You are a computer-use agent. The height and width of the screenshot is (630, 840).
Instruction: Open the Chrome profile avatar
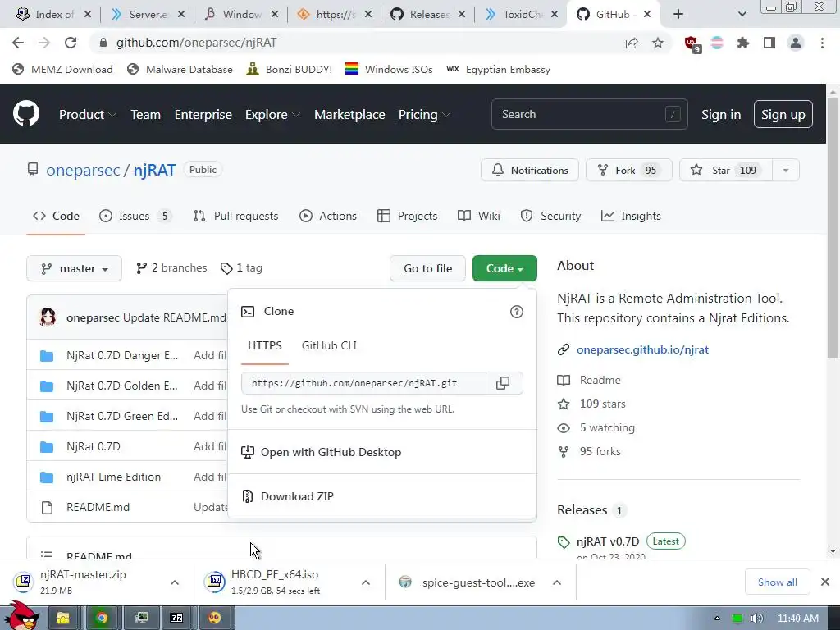point(796,43)
